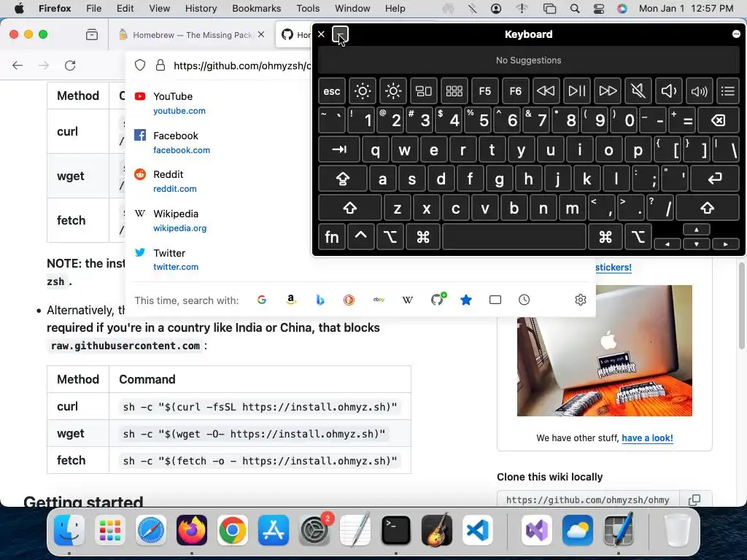Open the History menu
The height and width of the screenshot is (560, 747).
point(201,9)
